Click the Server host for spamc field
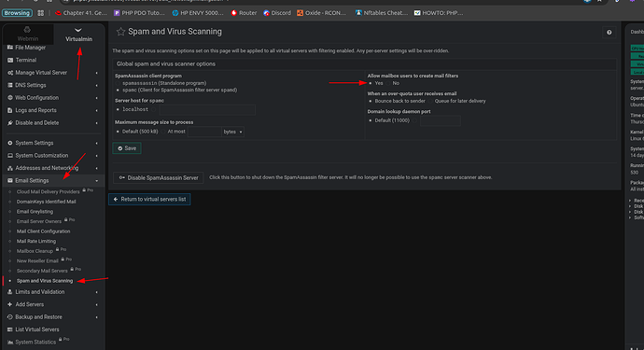The image size is (644, 350). 207,110
